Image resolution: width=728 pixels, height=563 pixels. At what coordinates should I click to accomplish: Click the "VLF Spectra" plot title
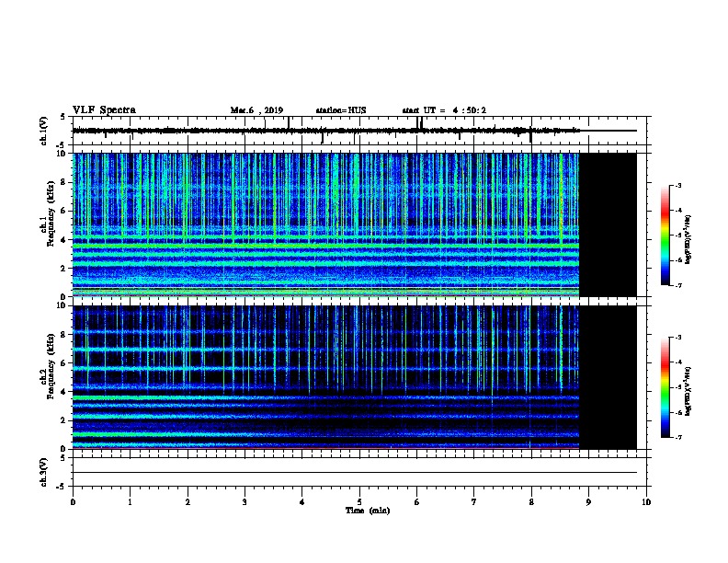point(104,110)
